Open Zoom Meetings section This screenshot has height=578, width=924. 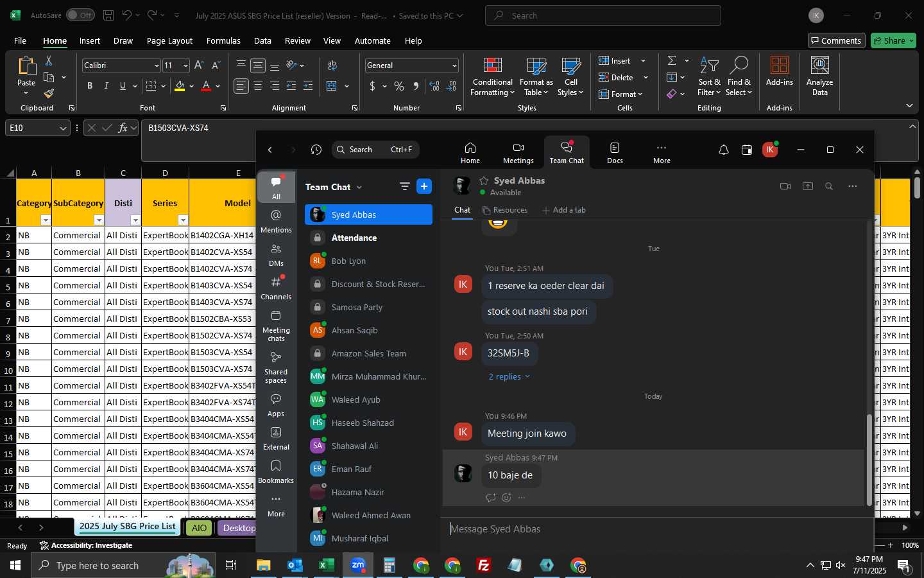tap(518, 153)
